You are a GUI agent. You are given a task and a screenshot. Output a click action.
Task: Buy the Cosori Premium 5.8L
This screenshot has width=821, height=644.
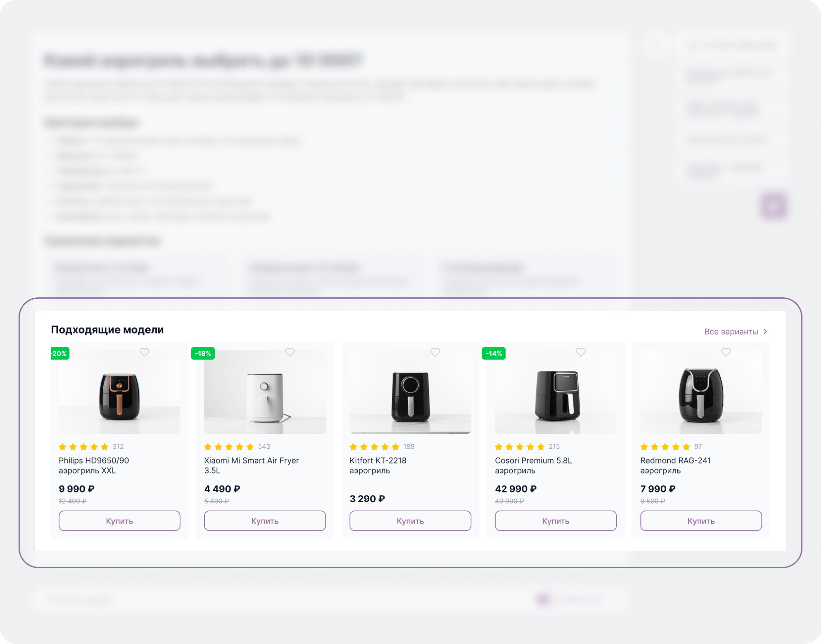(x=555, y=521)
